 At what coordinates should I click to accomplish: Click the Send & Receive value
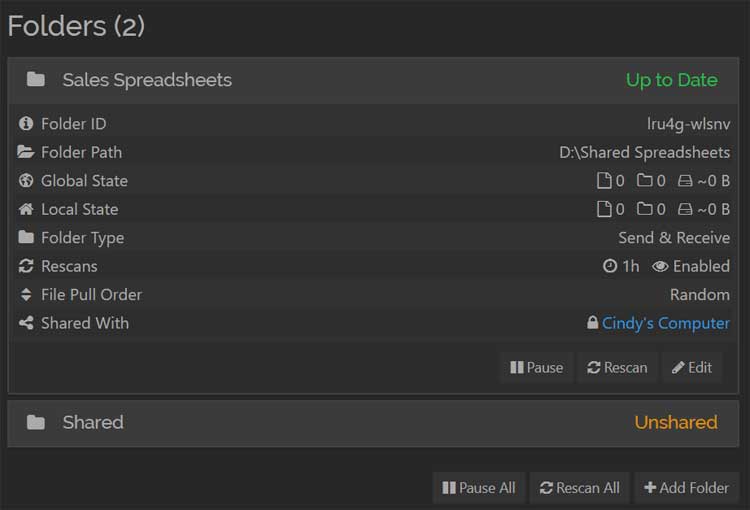(674, 238)
